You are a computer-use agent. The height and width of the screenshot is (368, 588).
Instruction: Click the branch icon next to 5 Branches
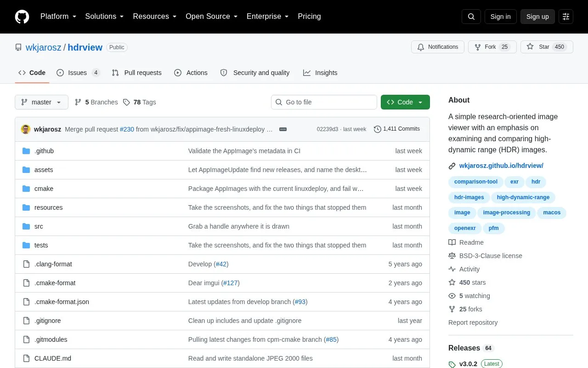click(x=78, y=102)
